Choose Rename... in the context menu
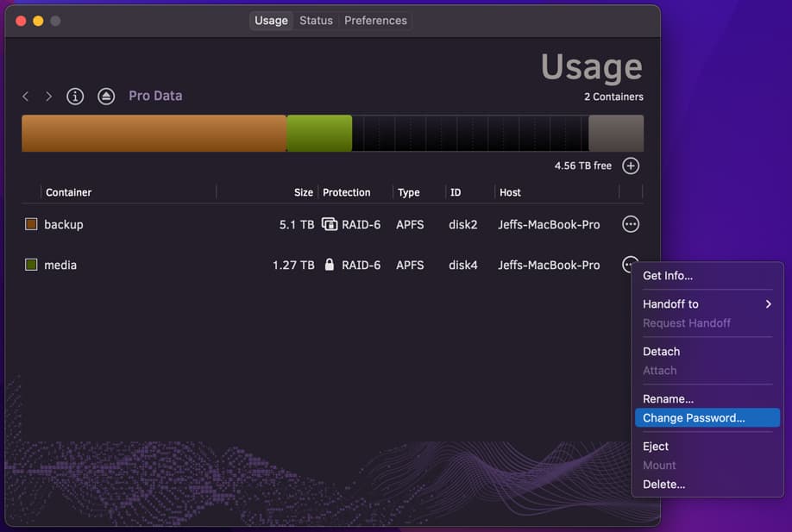792x532 pixels. pos(707,398)
